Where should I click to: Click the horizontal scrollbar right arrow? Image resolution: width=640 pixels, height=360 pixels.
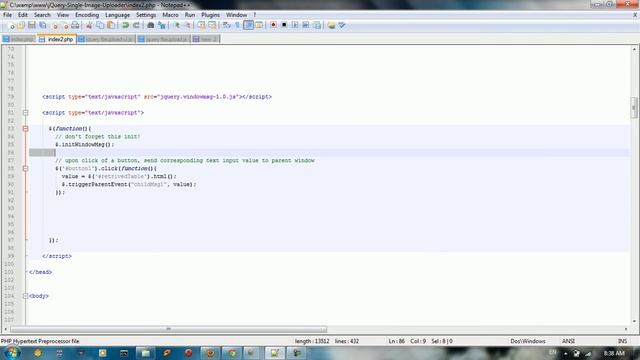click(626, 329)
